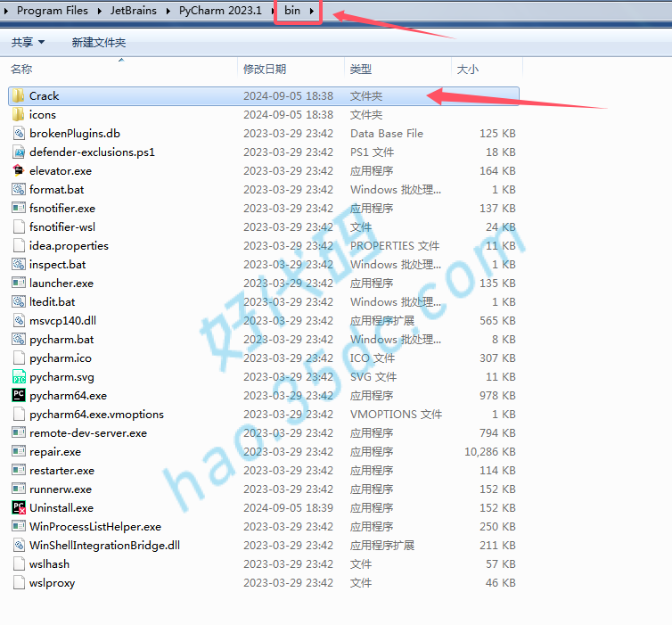The width and height of the screenshot is (672, 625).
Task: Click the 2024-09-05 18:39 date cell
Action: (288, 507)
